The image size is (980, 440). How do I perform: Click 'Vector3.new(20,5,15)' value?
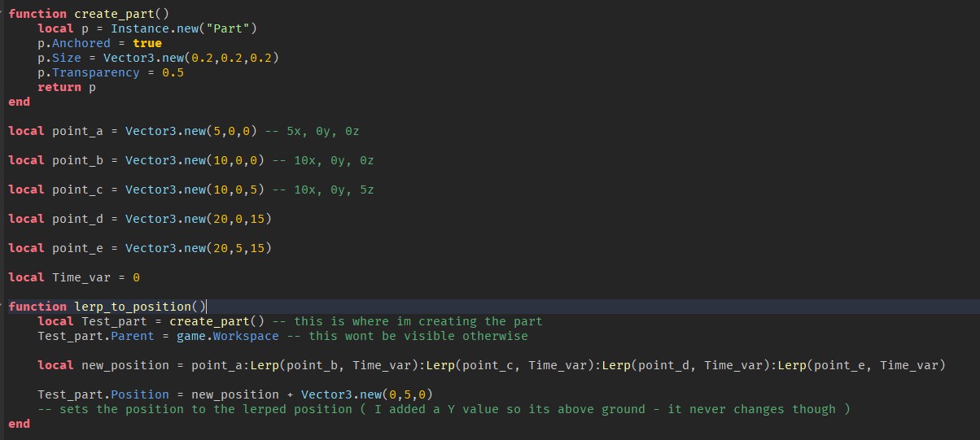[199, 248]
